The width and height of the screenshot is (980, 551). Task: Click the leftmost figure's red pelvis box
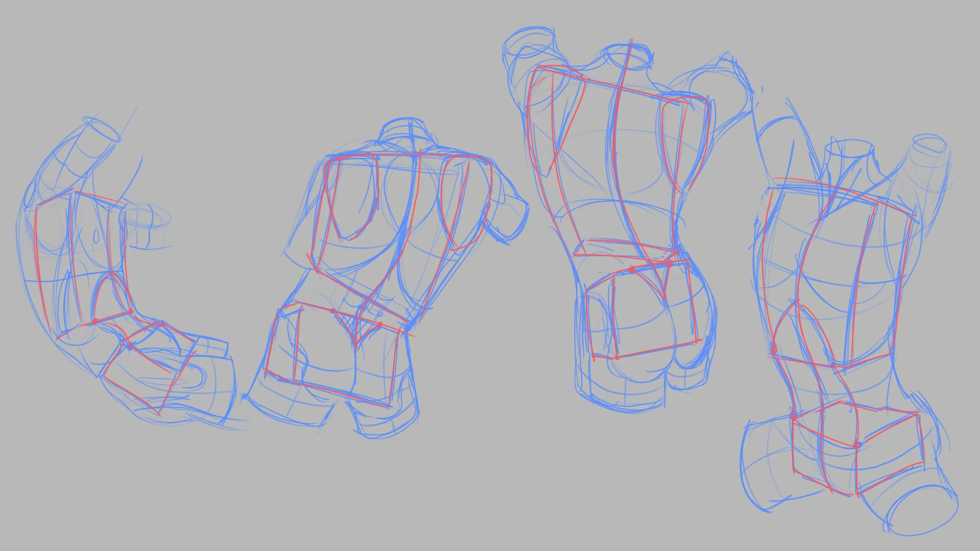(149, 368)
